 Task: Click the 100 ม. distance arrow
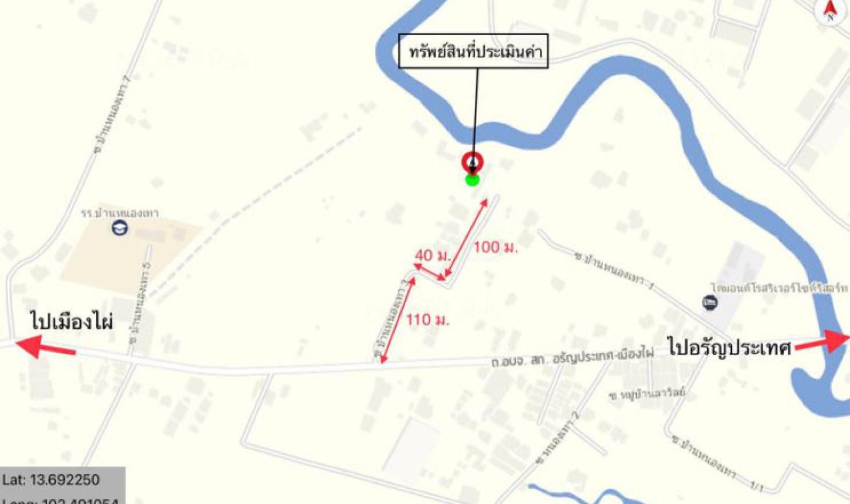[466, 237]
